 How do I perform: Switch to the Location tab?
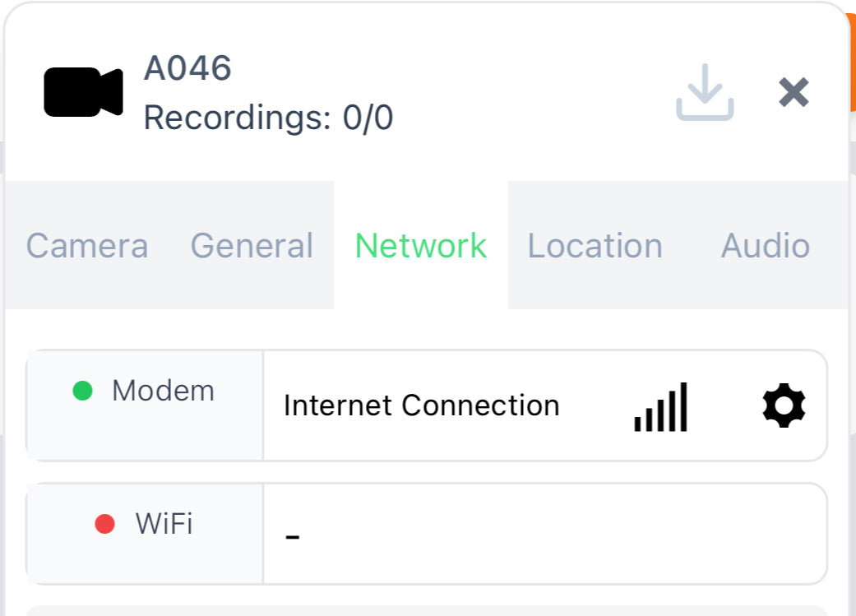coord(595,245)
